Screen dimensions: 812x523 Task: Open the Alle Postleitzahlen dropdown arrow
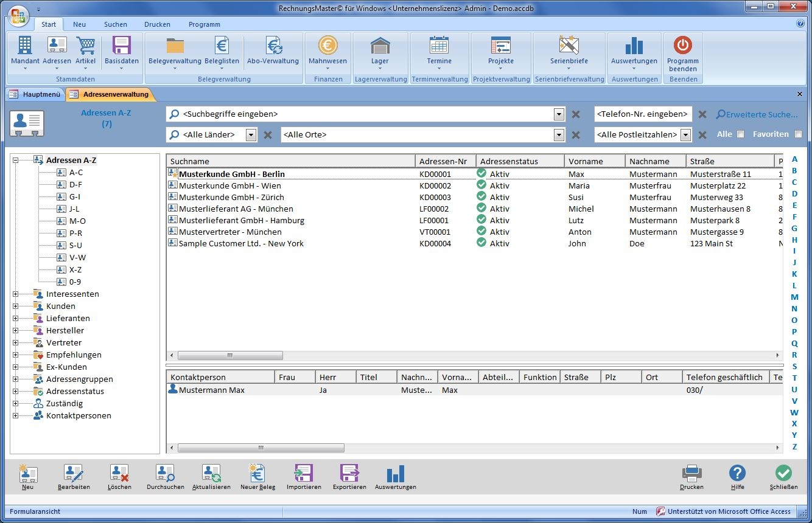click(x=686, y=135)
